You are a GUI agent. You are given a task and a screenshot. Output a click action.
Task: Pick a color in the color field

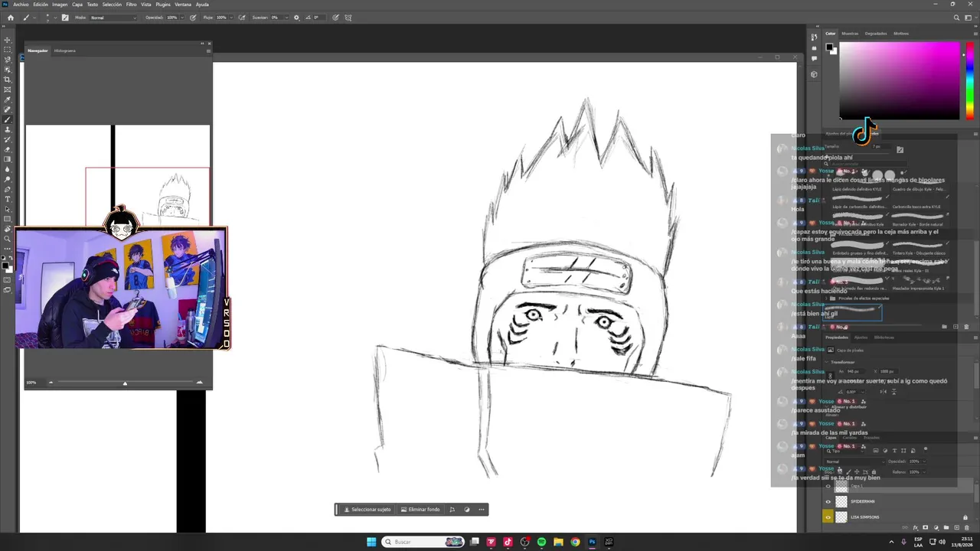(900, 80)
